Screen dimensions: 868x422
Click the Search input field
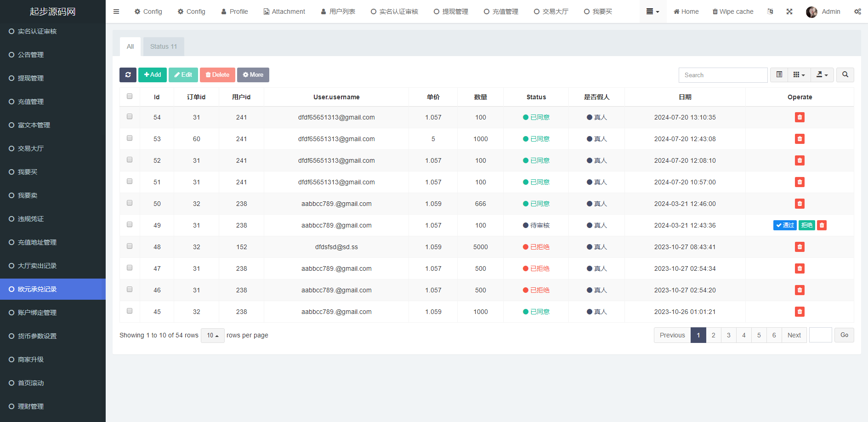[x=723, y=75]
